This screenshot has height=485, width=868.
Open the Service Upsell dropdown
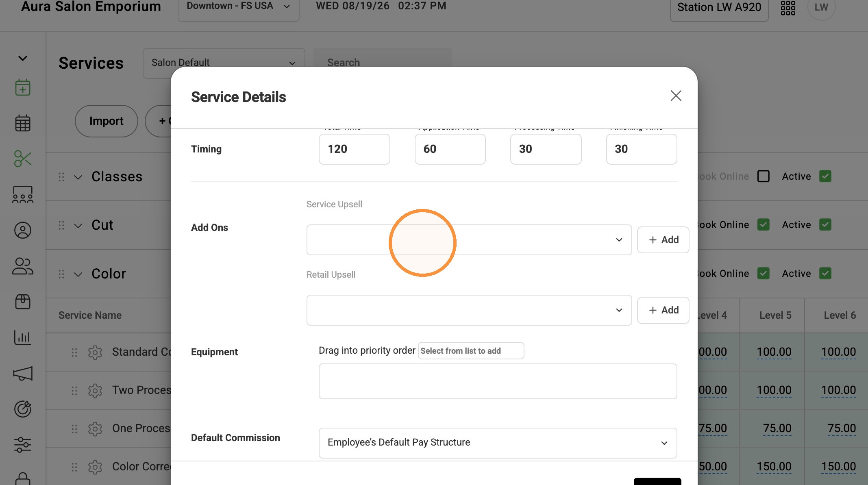click(x=469, y=240)
